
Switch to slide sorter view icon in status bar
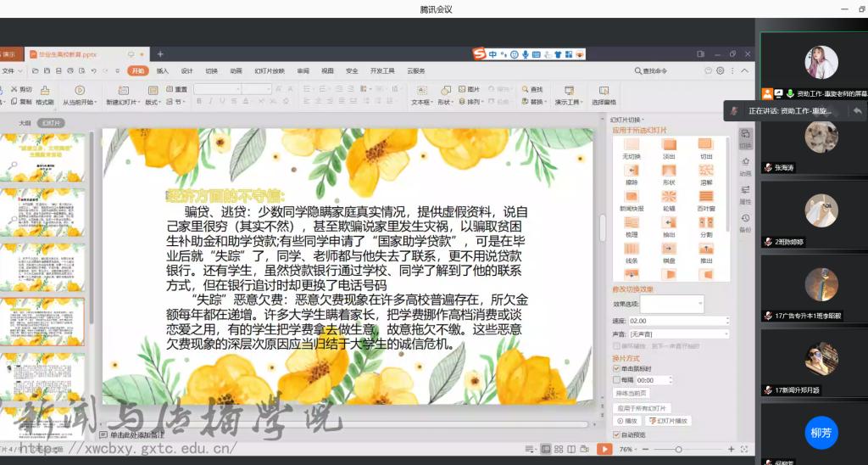[x=559, y=450]
